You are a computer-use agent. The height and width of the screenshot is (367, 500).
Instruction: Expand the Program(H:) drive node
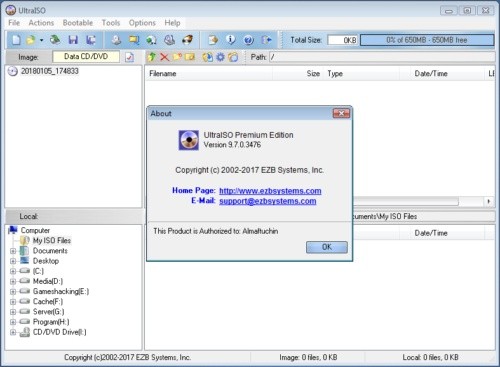(x=13, y=322)
